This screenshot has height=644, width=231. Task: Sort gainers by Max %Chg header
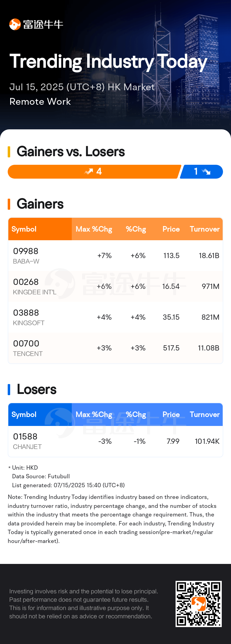(94, 229)
